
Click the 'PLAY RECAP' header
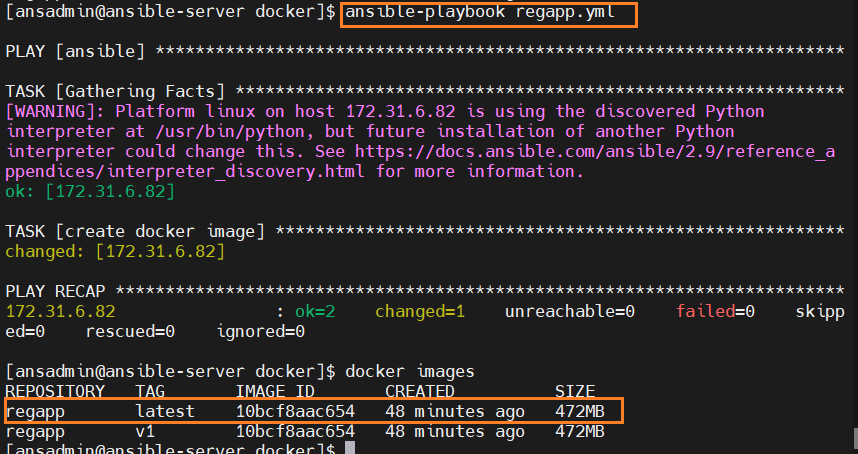(x=55, y=291)
